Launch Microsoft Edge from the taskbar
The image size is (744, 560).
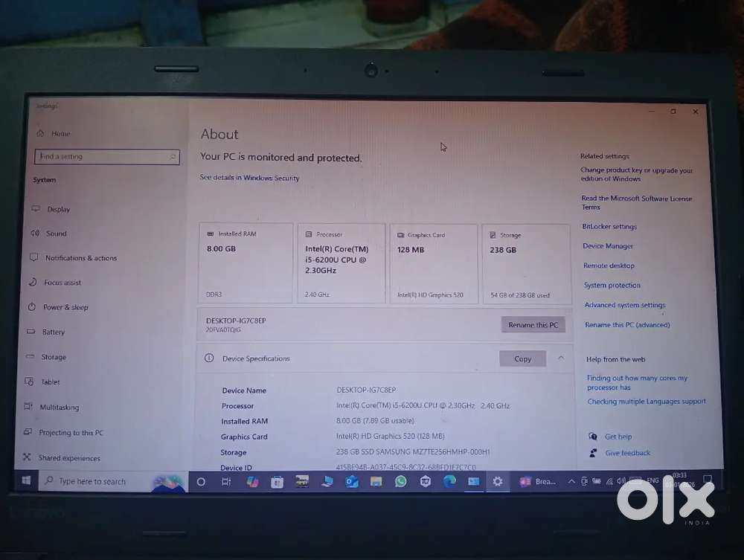click(x=449, y=481)
